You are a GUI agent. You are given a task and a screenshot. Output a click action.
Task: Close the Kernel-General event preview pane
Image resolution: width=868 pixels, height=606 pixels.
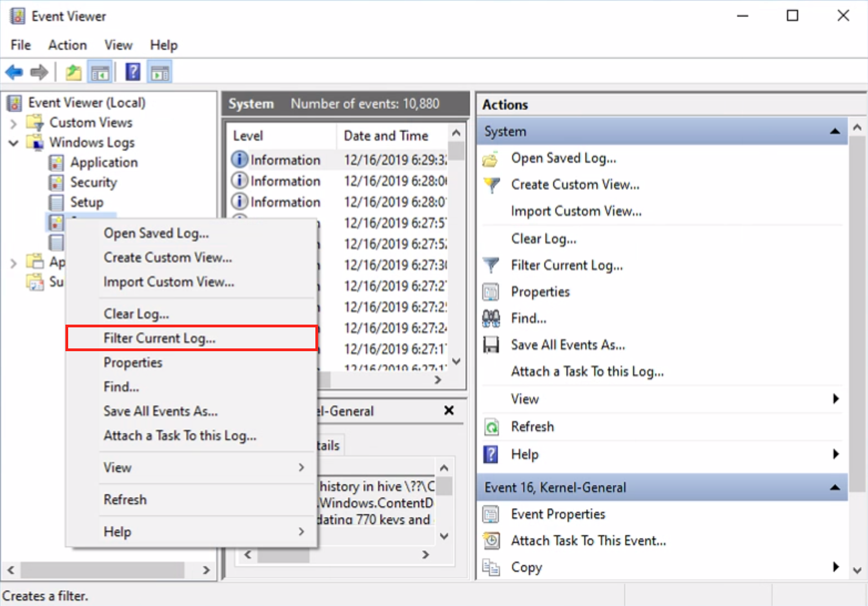449,410
